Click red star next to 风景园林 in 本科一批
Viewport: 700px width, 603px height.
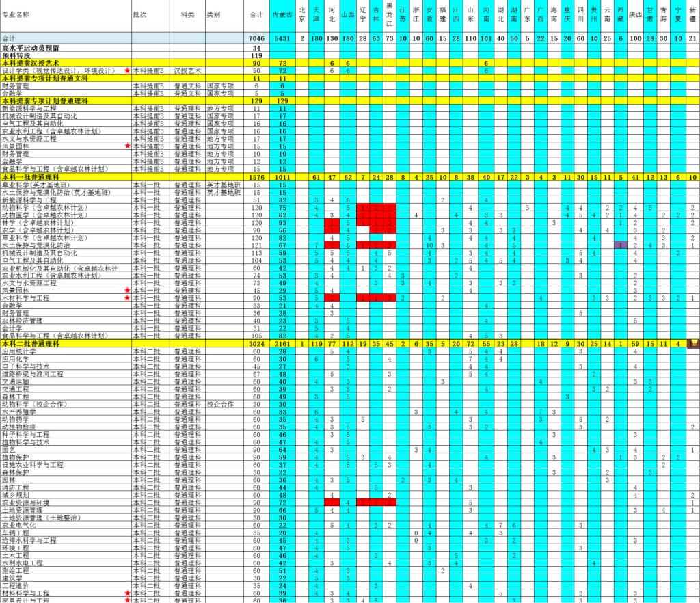[x=127, y=291]
